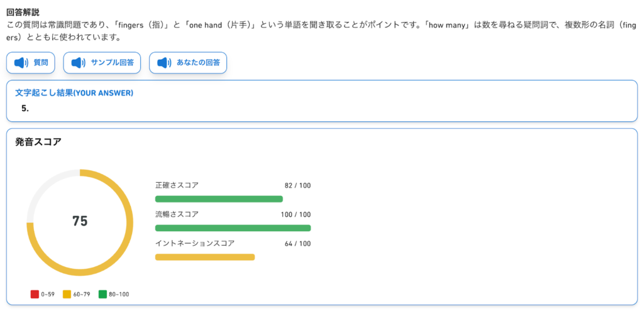
Task: Click the 発音スコア section heading
Action: click(x=38, y=142)
